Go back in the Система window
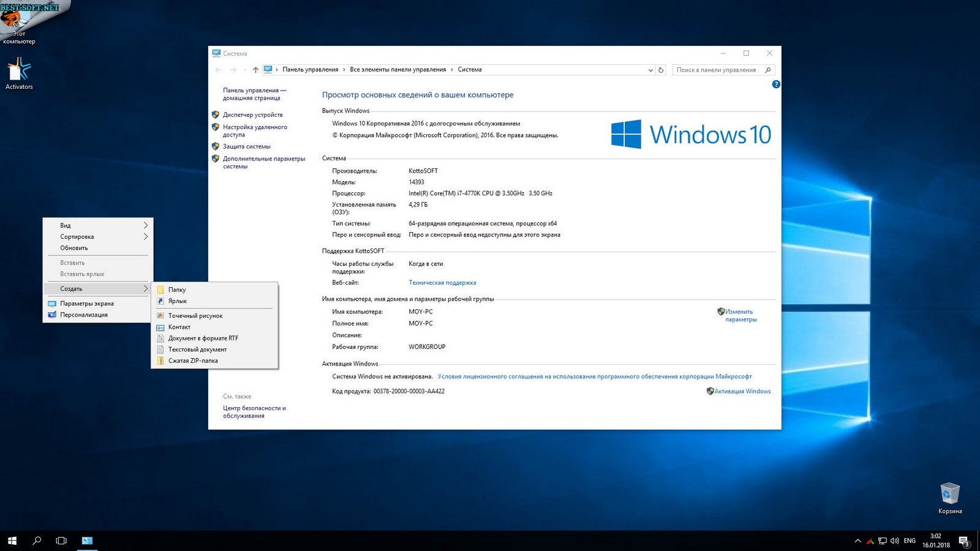The height and width of the screenshot is (551, 980). pos(219,70)
